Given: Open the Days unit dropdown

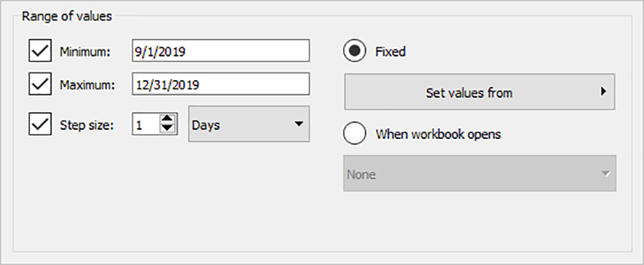Looking at the screenshot, I should coord(249,124).
